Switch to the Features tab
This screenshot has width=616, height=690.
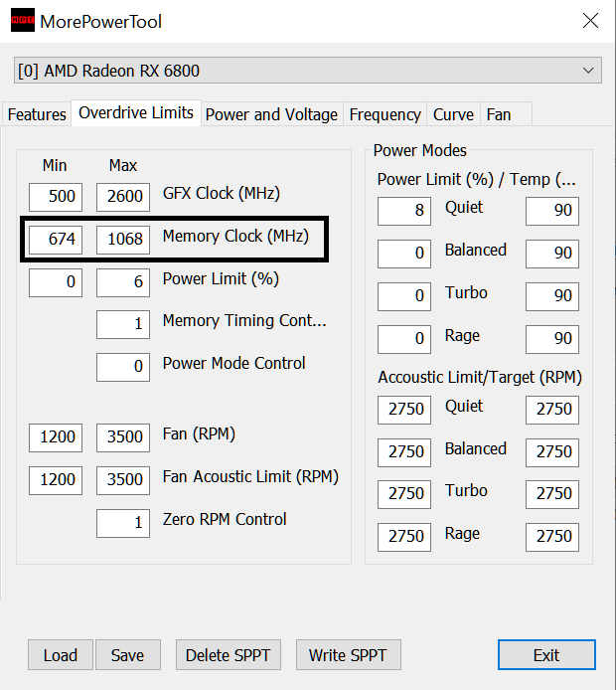click(37, 114)
